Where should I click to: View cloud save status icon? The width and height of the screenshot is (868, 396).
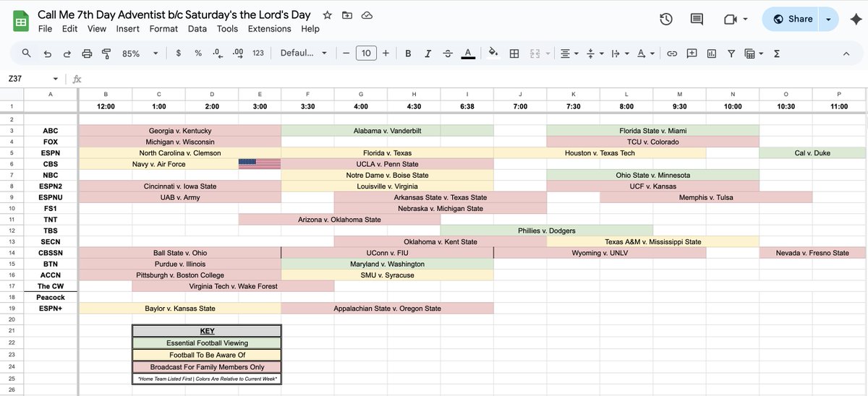click(x=367, y=15)
